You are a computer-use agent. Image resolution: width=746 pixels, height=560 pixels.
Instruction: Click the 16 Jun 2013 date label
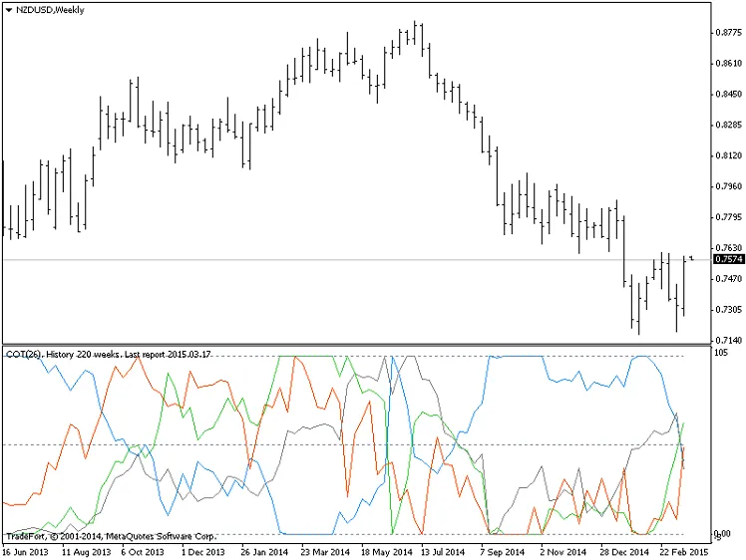(25, 550)
